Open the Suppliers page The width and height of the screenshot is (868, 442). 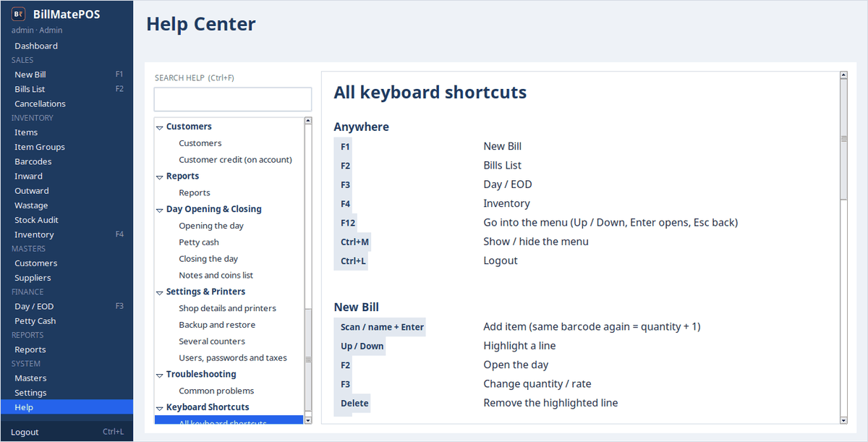point(67,278)
